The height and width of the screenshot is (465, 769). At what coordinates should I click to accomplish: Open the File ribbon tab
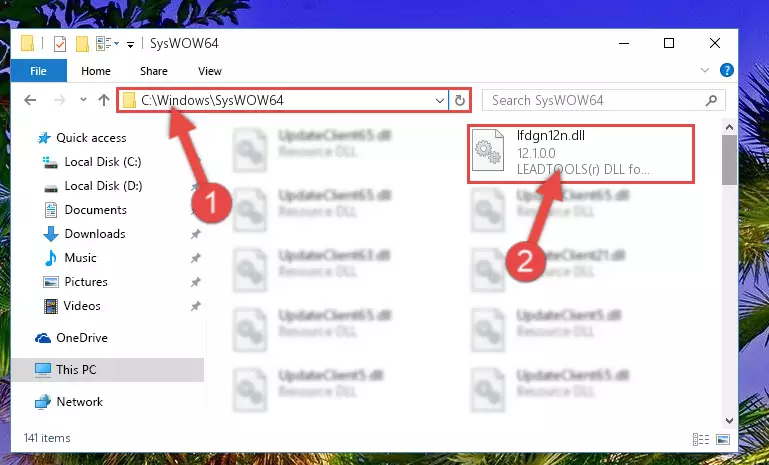38,71
